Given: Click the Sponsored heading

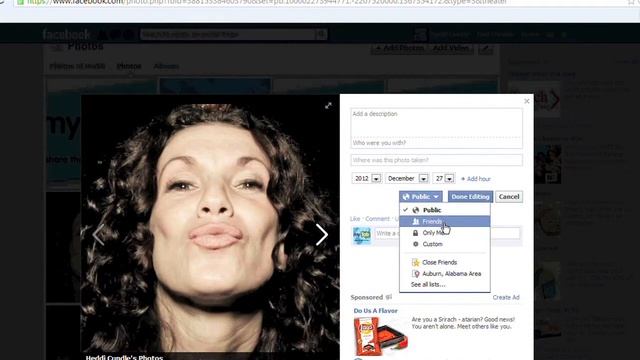Looking at the screenshot, I should 367,297.
